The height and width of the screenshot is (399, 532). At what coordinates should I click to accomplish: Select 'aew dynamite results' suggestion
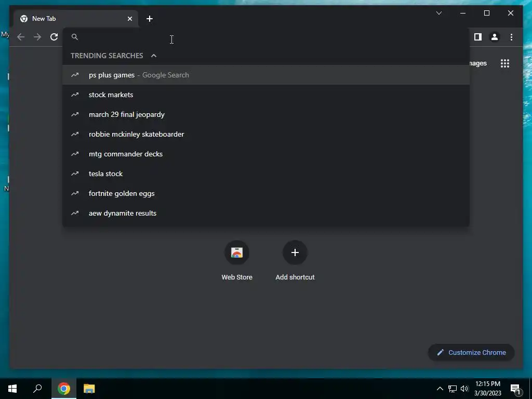click(266, 213)
